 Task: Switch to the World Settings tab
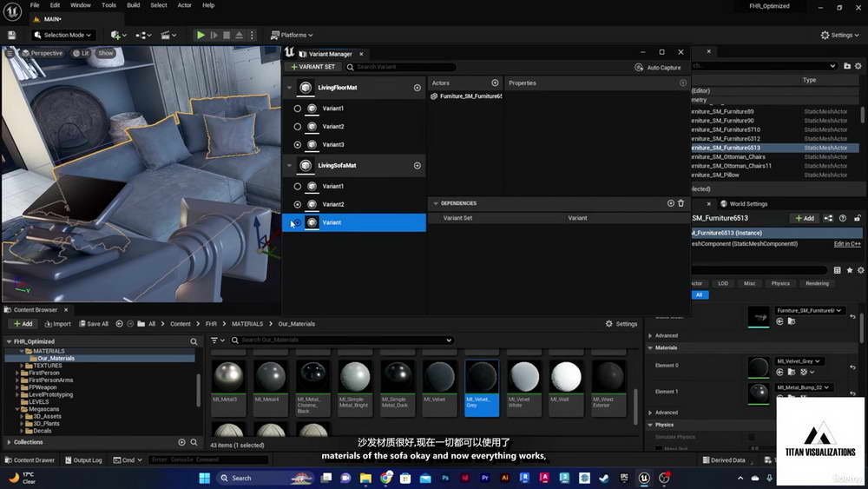[x=744, y=204]
